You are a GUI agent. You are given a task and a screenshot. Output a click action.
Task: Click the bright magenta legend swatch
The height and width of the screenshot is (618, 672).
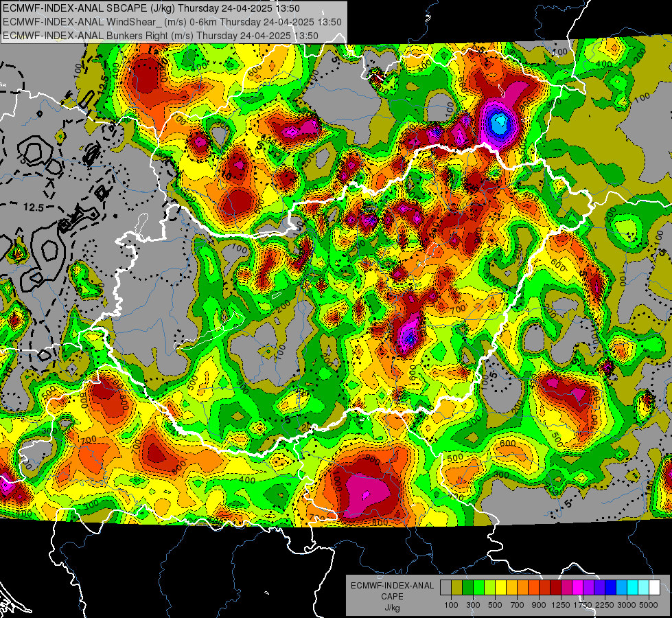578,588
